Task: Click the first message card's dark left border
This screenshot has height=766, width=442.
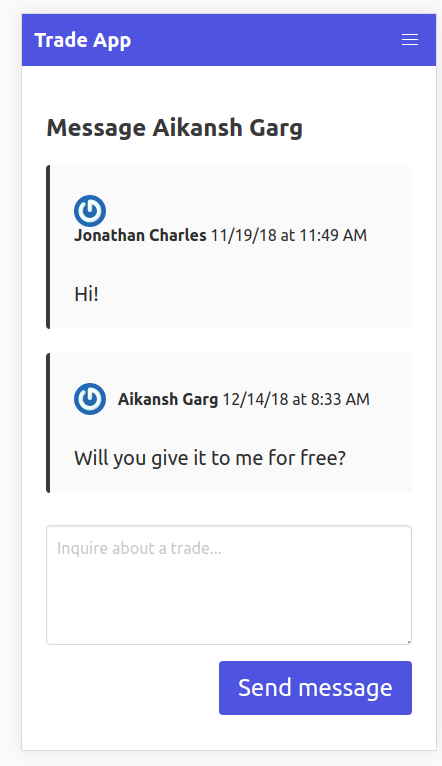Action: pos(48,247)
